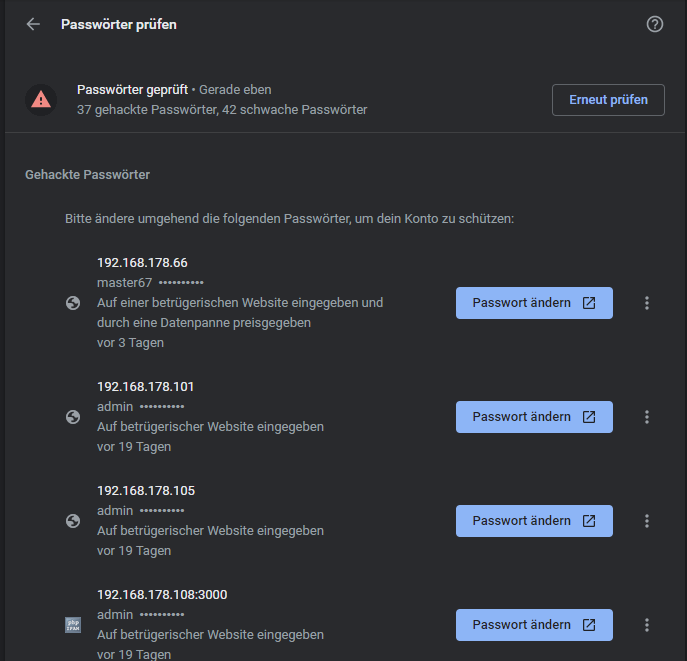This screenshot has height=661, width=687.
Task: Click the red warning triangle icon
Action: (x=41, y=100)
